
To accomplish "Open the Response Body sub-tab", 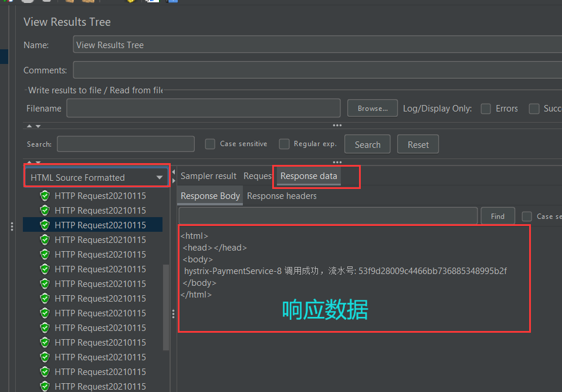I will 210,196.
